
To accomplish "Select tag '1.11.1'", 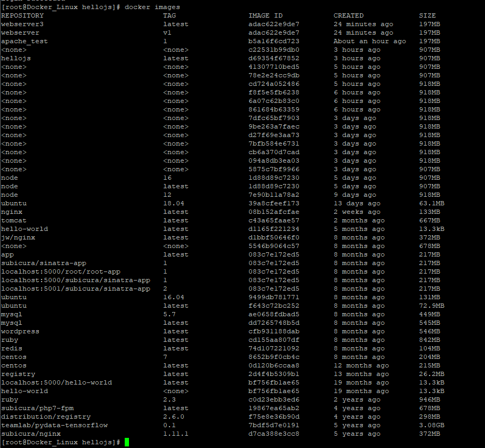I will (176, 434).
